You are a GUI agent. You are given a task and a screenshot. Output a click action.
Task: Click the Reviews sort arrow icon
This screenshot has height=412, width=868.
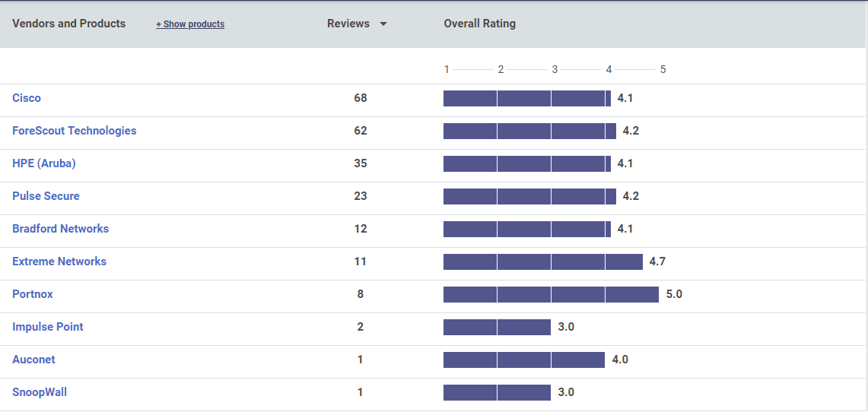(383, 24)
